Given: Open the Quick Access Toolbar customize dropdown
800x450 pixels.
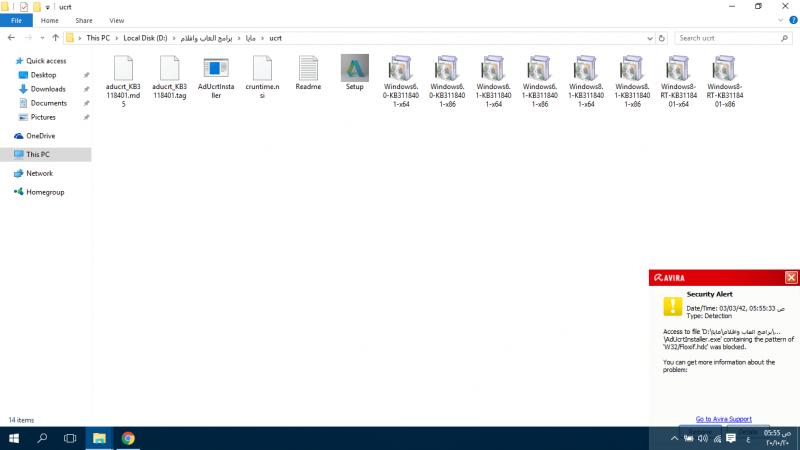Looking at the screenshot, I should pos(47,7).
